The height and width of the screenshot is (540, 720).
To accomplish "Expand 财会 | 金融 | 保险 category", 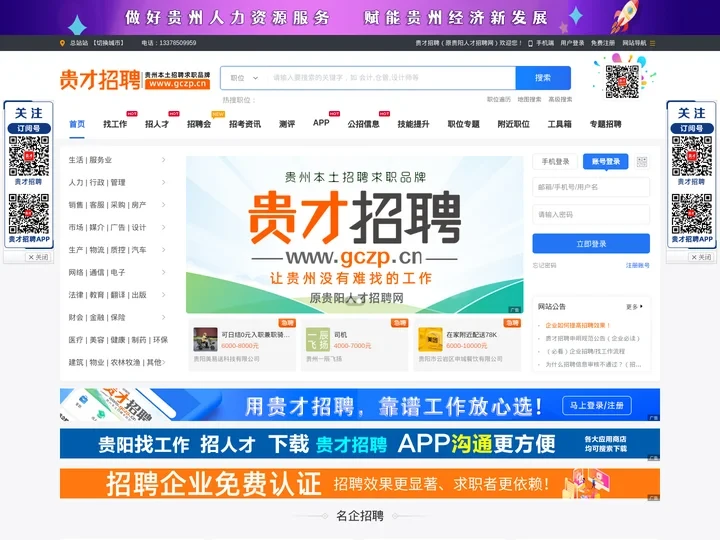I will click(x=117, y=317).
